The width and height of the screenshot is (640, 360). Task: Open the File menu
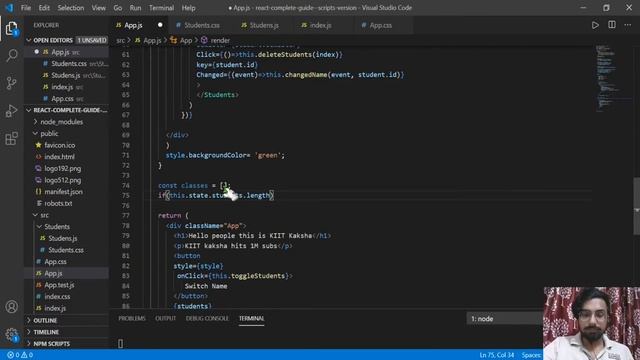26,8
